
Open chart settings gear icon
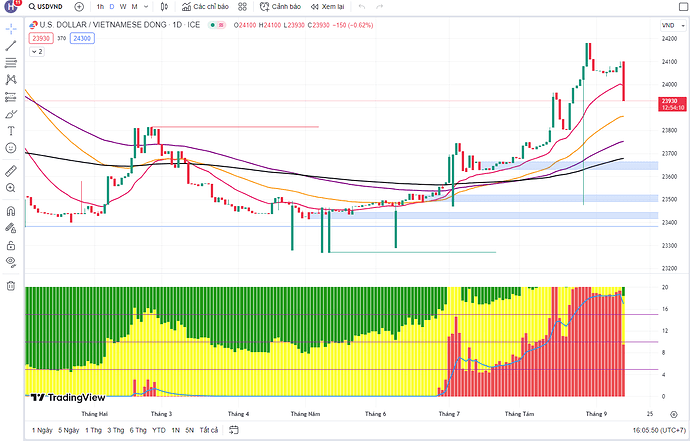[674, 414]
